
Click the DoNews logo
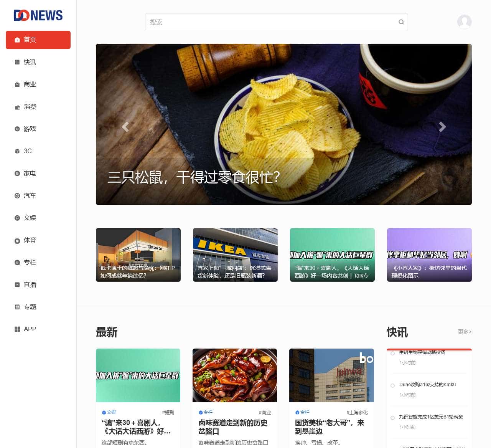tap(38, 15)
